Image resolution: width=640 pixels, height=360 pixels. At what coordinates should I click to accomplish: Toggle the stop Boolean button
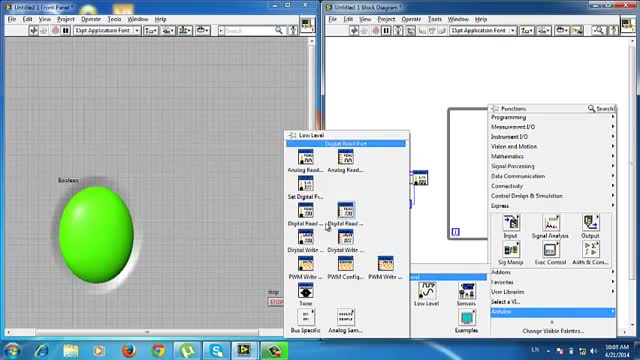tap(276, 302)
